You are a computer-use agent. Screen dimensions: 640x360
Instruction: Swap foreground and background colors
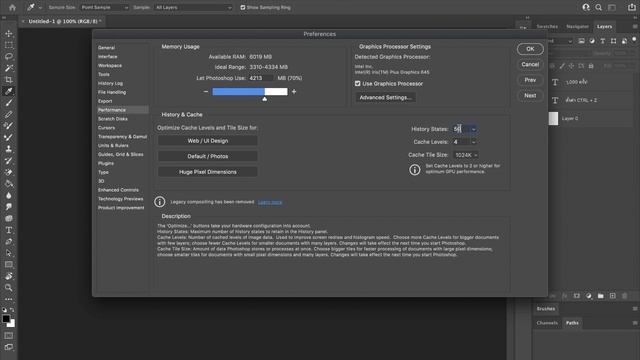click(x=12, y=310)
